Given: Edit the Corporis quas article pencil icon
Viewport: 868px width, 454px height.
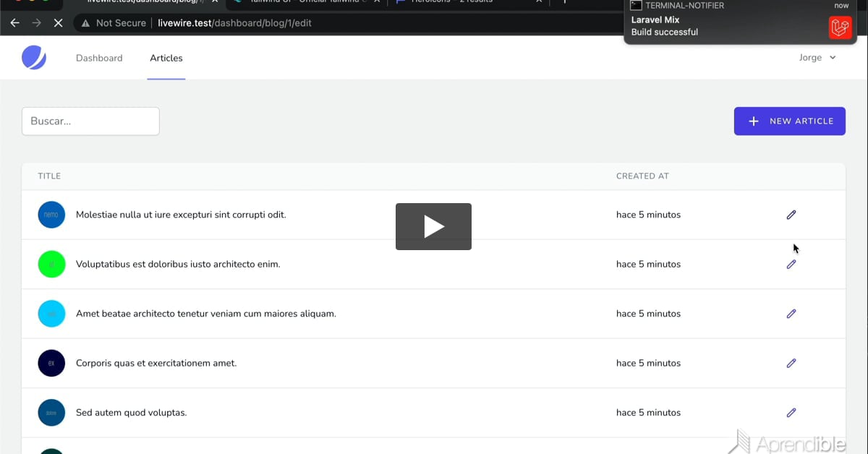Looking at the screenshot, I should (791, 364).
